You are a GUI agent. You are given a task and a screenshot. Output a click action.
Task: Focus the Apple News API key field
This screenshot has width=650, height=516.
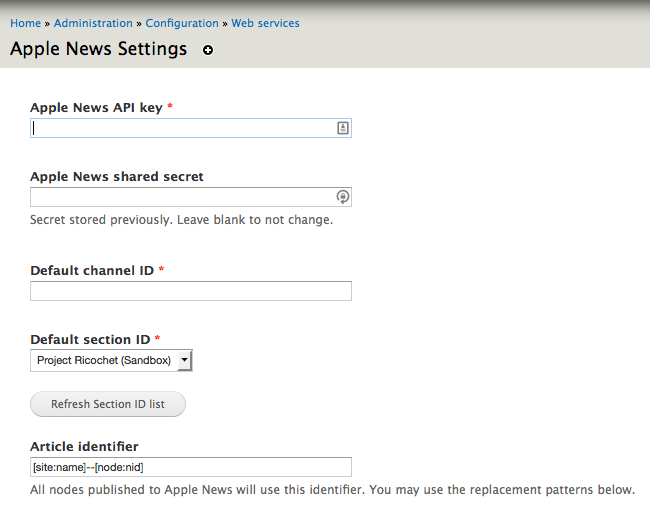(x=191, y=128)
